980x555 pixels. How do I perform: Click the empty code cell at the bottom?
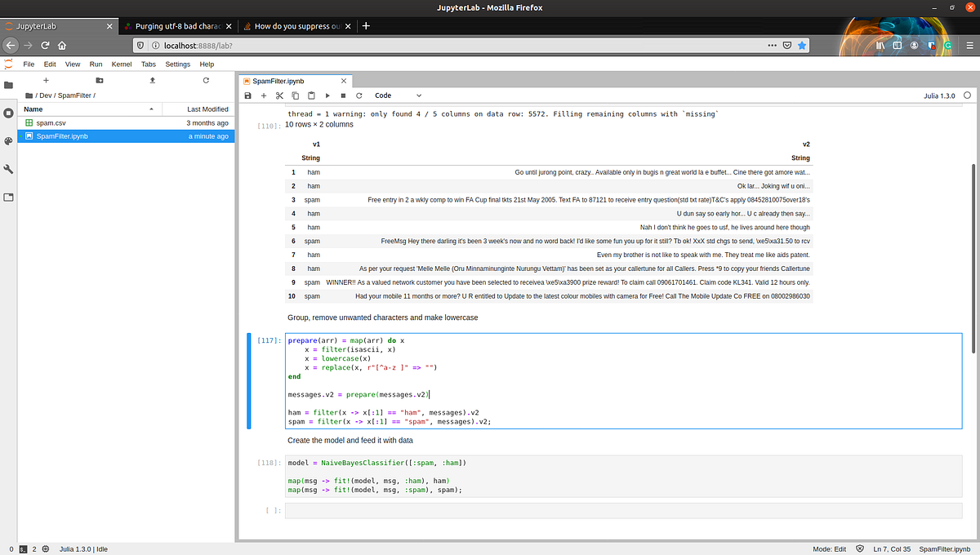[625, 510]
